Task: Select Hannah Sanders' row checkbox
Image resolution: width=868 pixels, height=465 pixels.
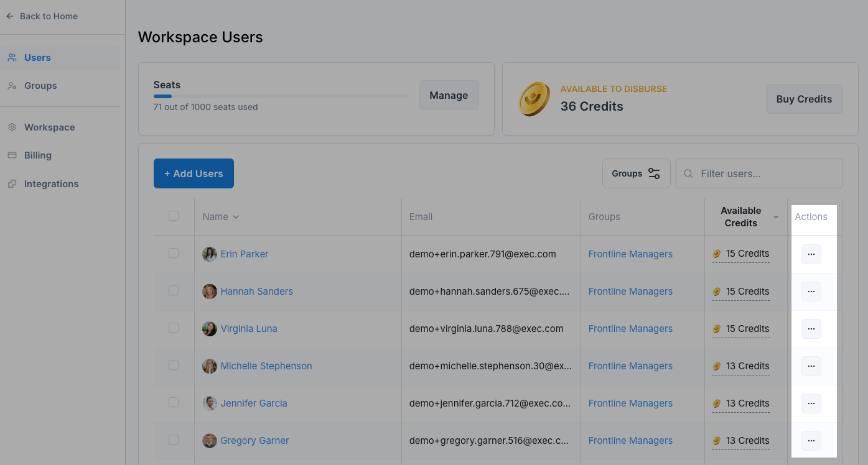Action: click(174, 290)
